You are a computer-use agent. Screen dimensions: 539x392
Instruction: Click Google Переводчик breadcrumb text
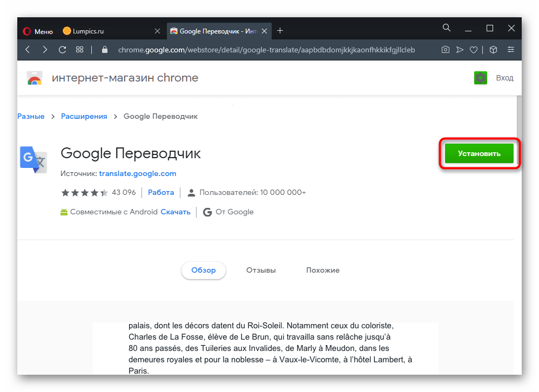pos(160,117)
